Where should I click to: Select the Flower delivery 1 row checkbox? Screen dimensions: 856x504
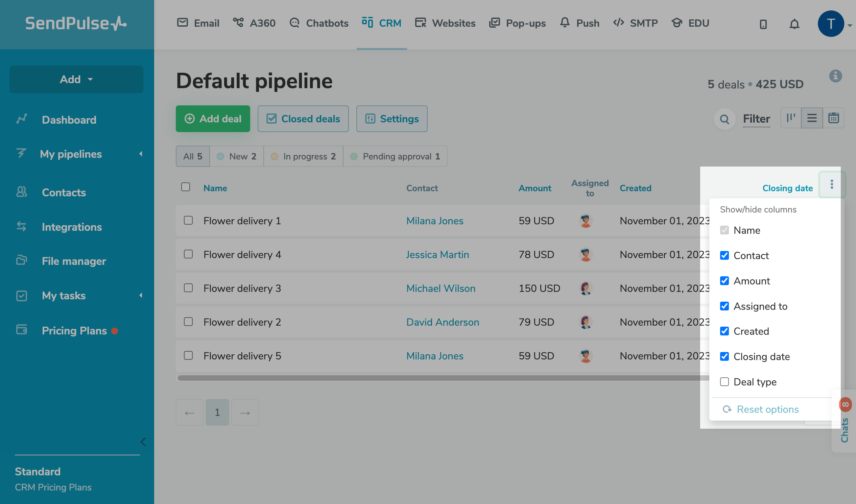coord(188,220)
